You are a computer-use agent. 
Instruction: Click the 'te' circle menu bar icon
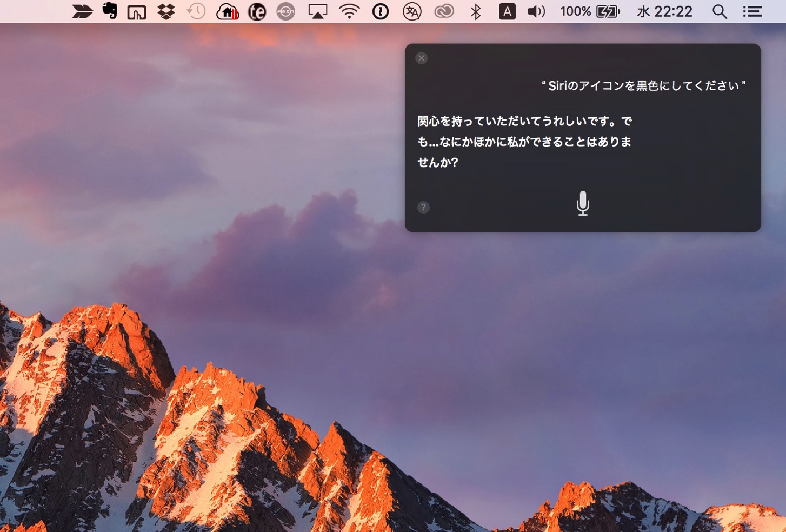[257, 11]
